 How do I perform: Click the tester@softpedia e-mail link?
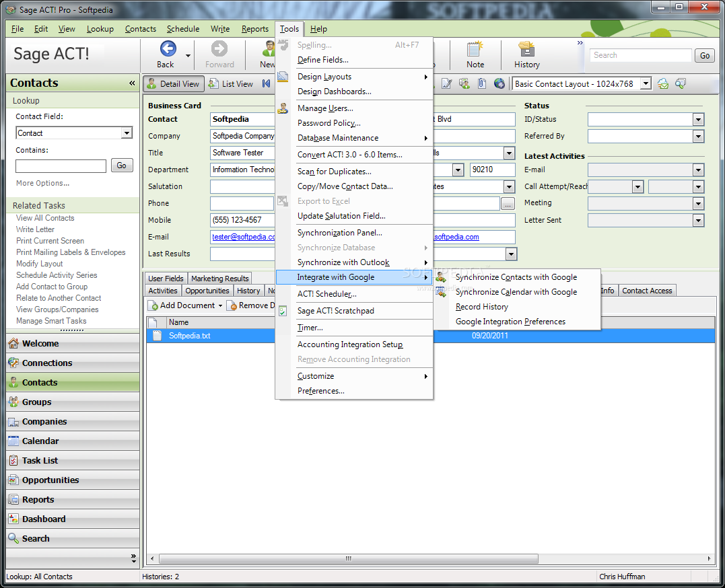tap(244, 237)
